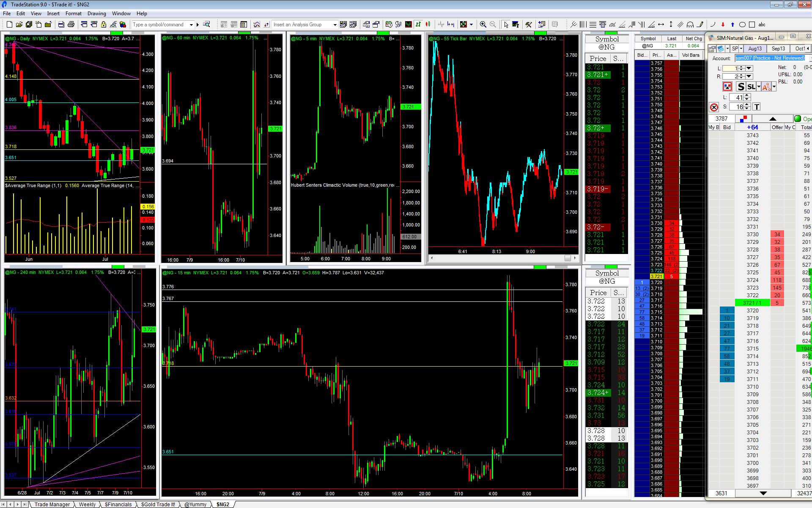
Task: Switch to the $Gold Trade It! tab
Action: (x=158, y=504)
